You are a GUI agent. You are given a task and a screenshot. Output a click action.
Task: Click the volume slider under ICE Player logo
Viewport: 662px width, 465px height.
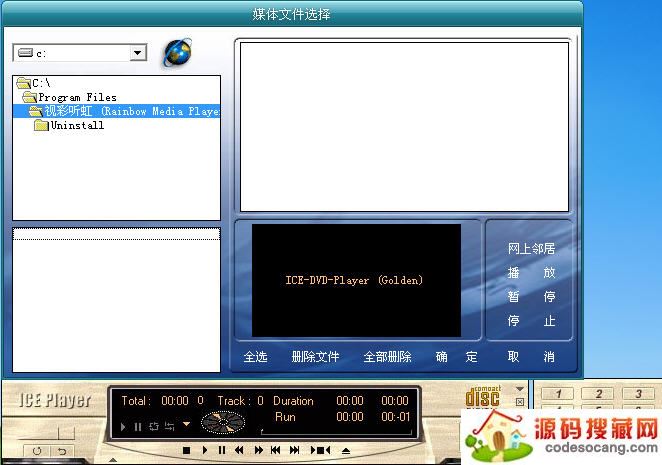coord(44,433)
